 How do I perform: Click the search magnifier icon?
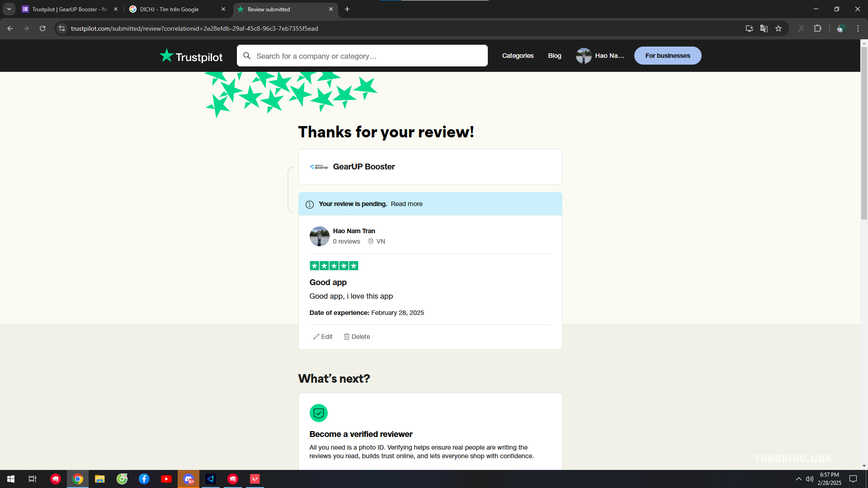click(247, 56)
